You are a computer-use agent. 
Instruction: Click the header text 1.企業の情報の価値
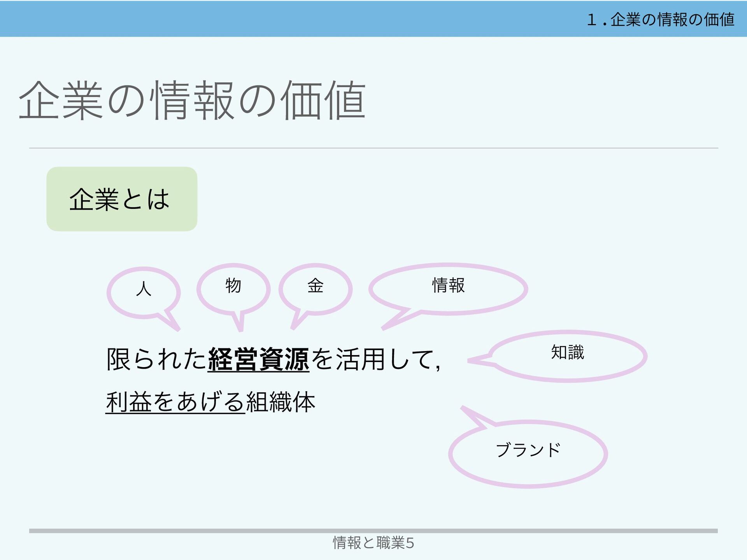[660, 19]
